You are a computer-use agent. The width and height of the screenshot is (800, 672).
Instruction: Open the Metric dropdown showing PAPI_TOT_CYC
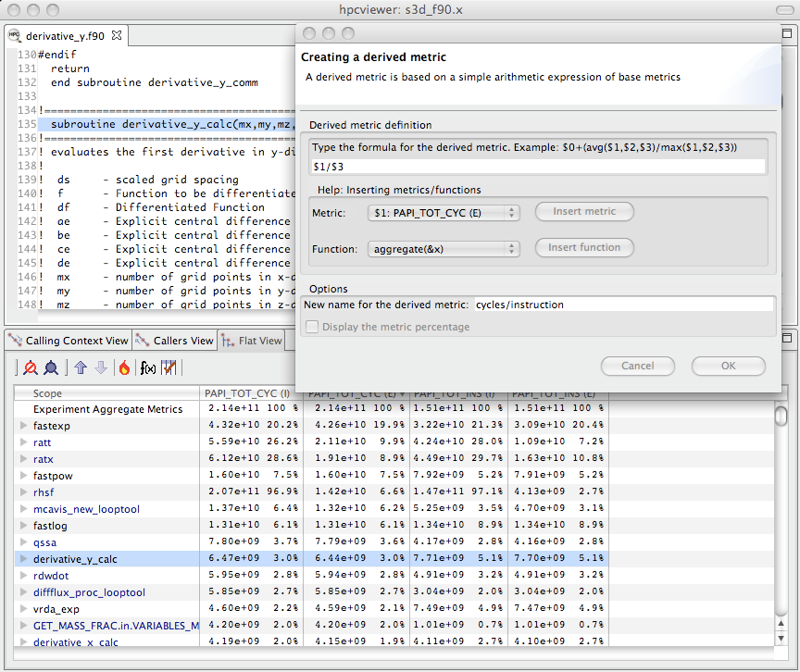coord(444,213)
